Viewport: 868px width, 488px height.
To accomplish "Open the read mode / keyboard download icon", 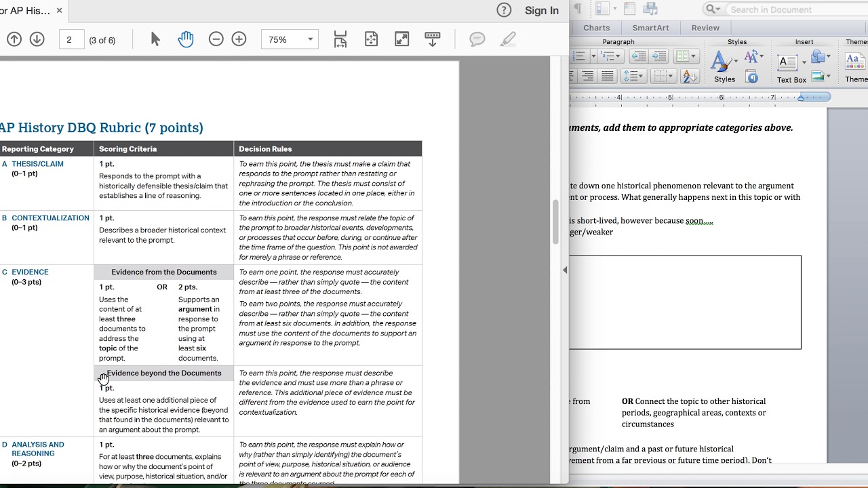I will click(x=433, y=39).
